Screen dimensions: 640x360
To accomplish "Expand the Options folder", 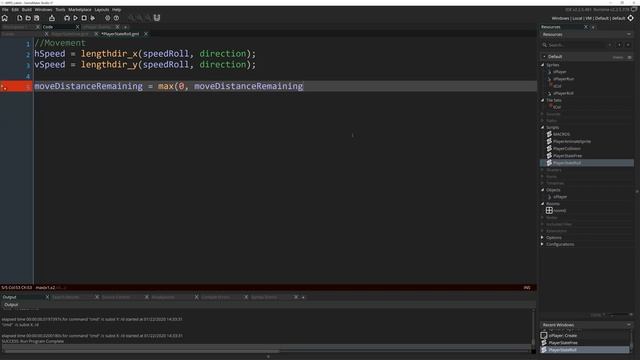I will pos(543,238).
